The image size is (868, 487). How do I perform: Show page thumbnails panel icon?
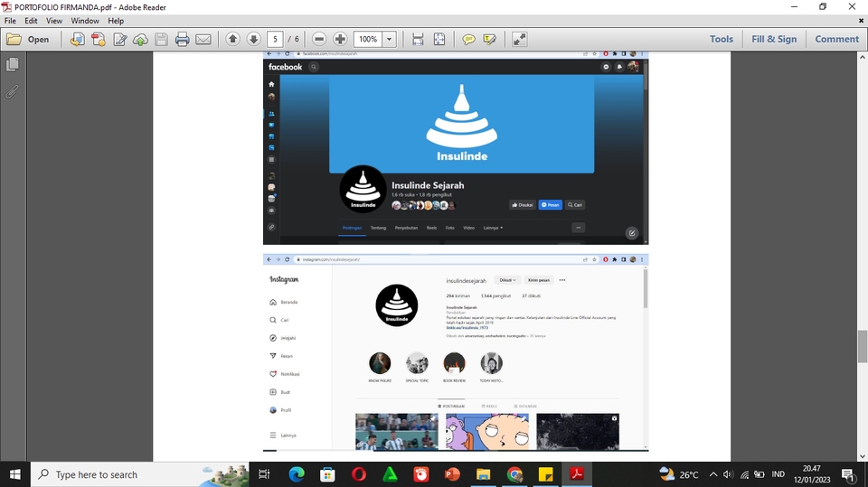click(12, 64)
